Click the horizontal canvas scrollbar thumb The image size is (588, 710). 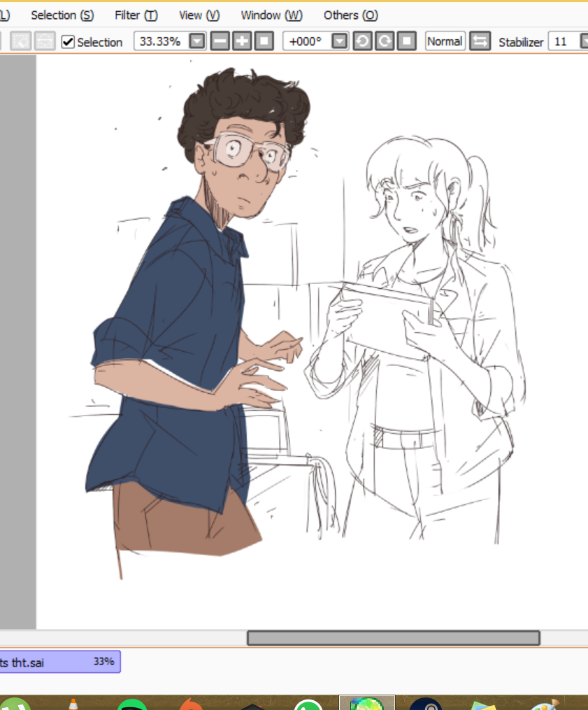[x=394, y=638]
